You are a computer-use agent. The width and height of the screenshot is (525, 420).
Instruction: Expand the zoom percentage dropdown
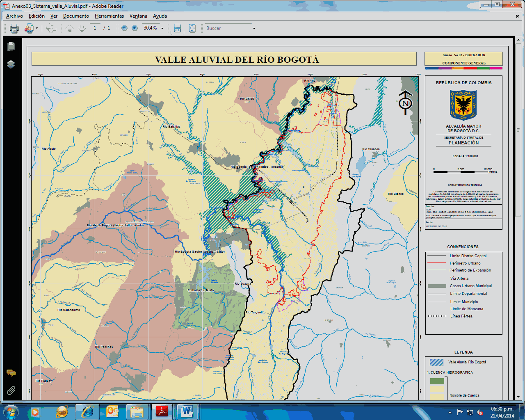[162, 28]
